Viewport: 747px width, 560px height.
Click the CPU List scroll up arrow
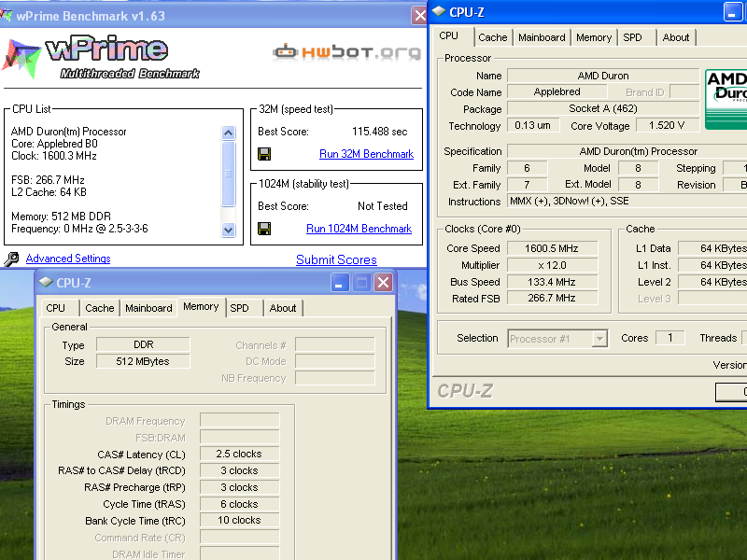point(228,133)
